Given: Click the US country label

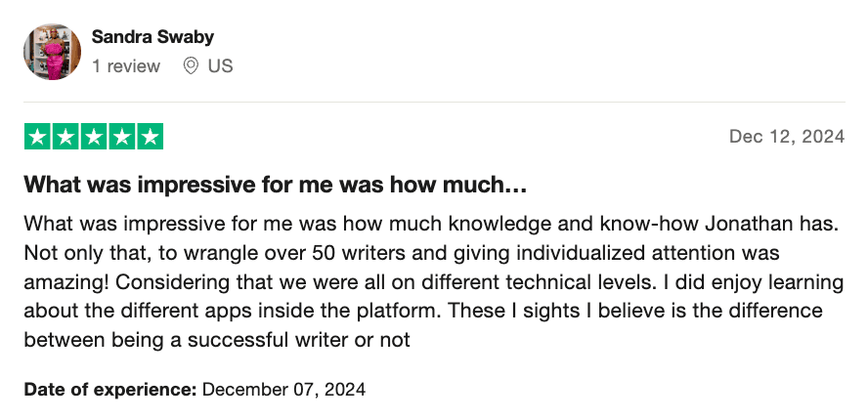Looking at the screenshot, I should click(220, 66).
